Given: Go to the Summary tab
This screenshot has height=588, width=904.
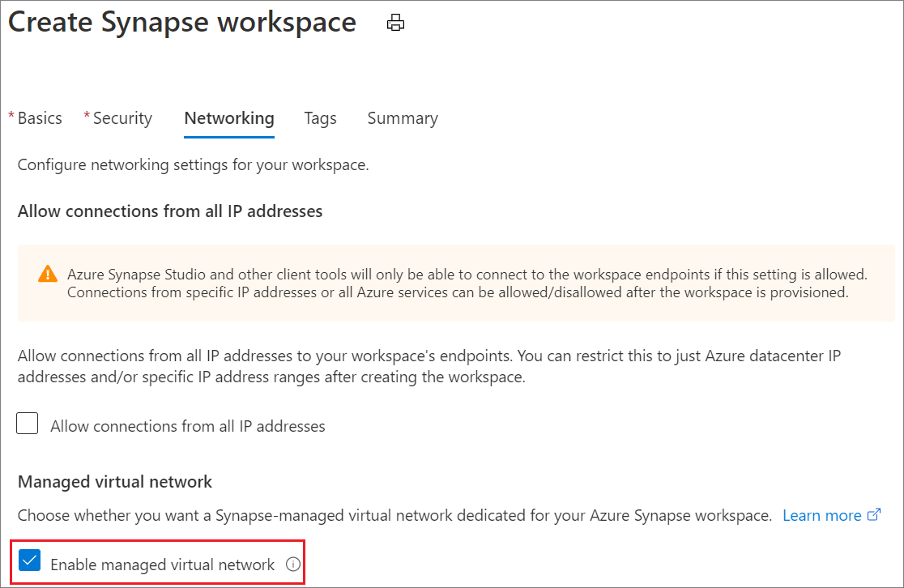Looking at the screenshot, I should tap(403, 117).
